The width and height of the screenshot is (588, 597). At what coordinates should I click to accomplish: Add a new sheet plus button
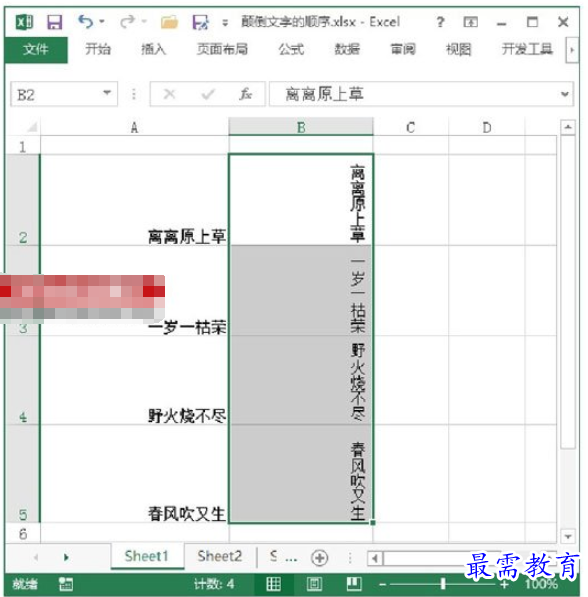point(319,558)
